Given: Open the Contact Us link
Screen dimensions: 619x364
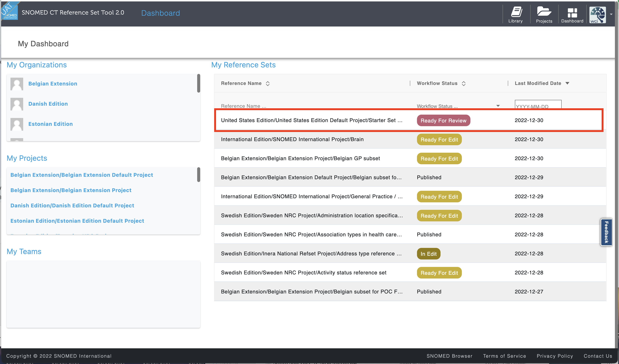Looking at the screenshot, I should [x=598, y=356].
